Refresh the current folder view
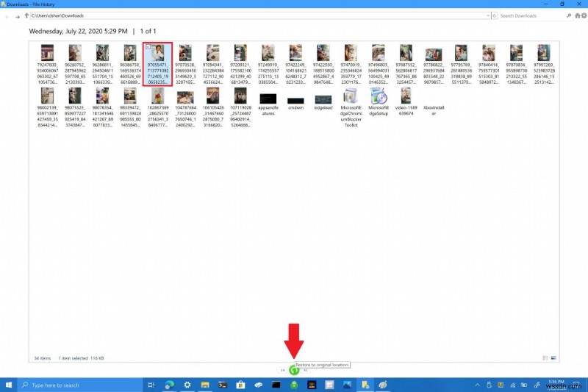Viewport: 588px width, 392px height. coord(494,15)
